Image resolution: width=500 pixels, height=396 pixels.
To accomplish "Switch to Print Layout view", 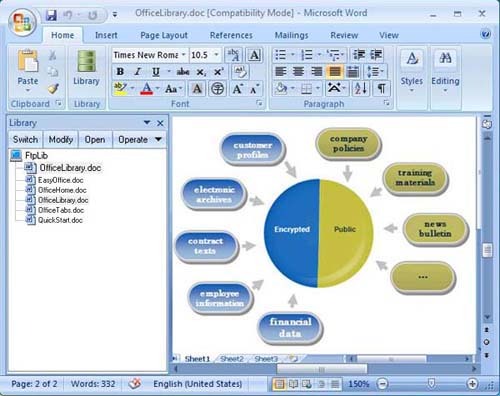I will tap(279, 384).
